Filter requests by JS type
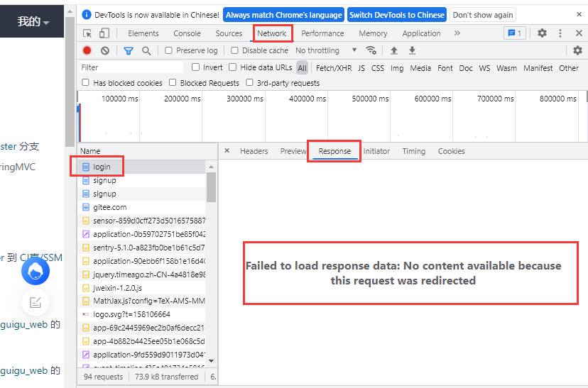 (x=361, y=68)
